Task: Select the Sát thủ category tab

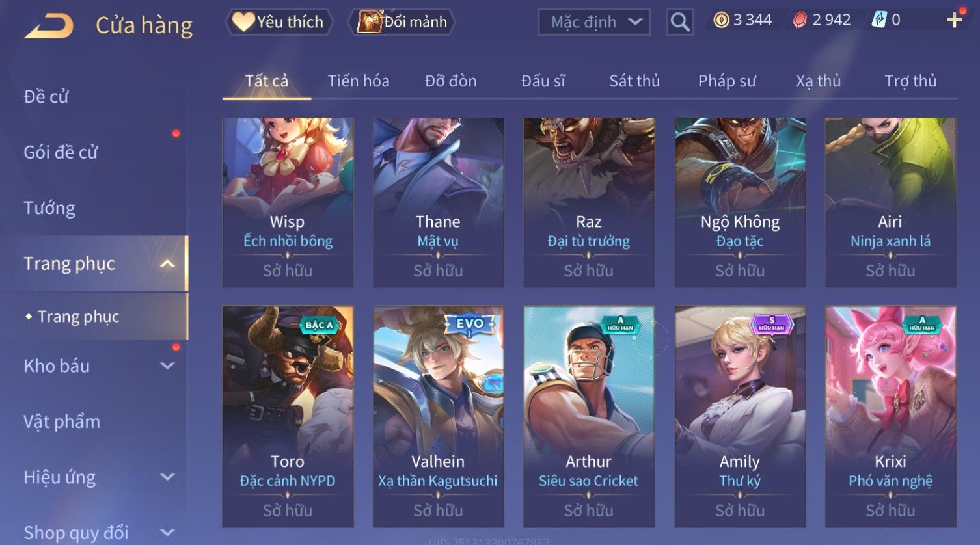Action: coord(634,81)
